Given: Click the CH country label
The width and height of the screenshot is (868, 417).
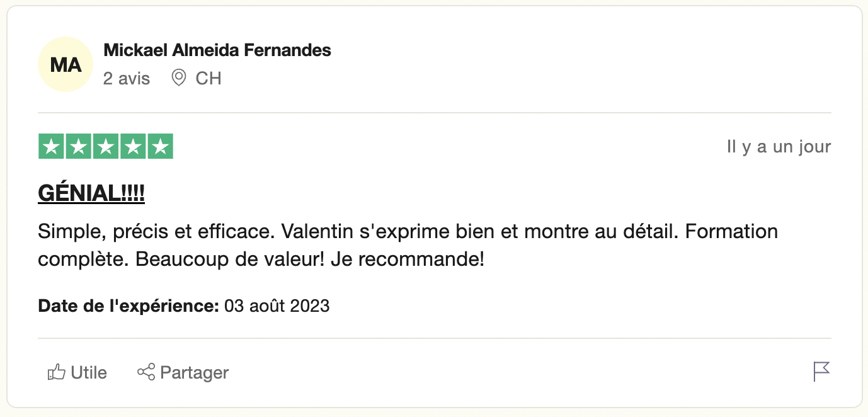Looking at the screenshot, I should coord(208,79).
